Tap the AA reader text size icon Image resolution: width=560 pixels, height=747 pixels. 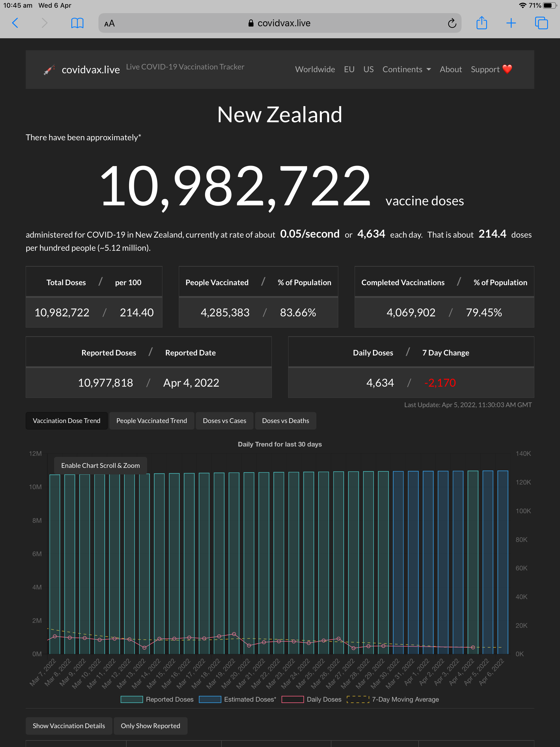(x=109, y=23)
